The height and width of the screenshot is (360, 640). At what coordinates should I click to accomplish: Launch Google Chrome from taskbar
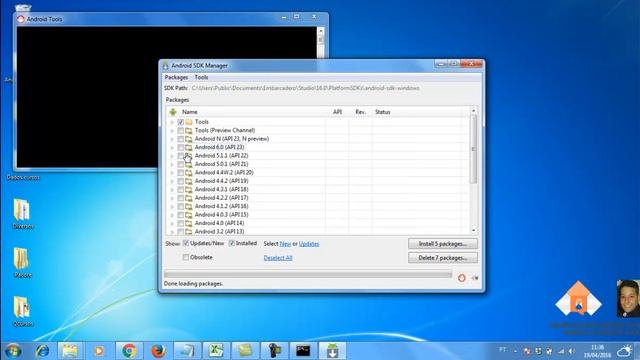(x=129, y=351)
